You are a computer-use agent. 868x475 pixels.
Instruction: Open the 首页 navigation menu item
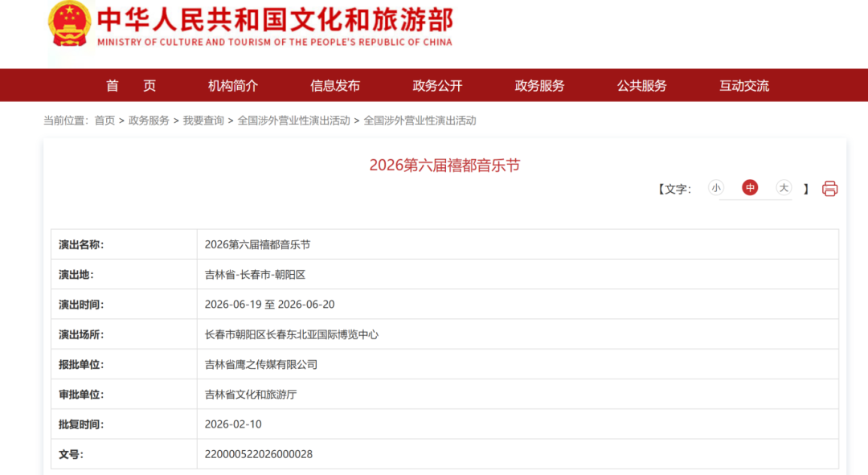[x=131, y=86]
